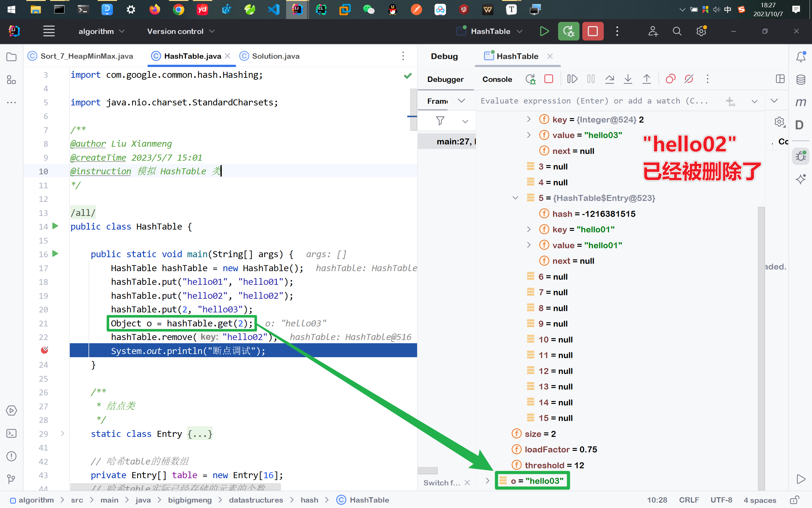Click Resume Program in debugger toolbar
Viewport: 812px width, 508px height.
[x=573, y=79]
